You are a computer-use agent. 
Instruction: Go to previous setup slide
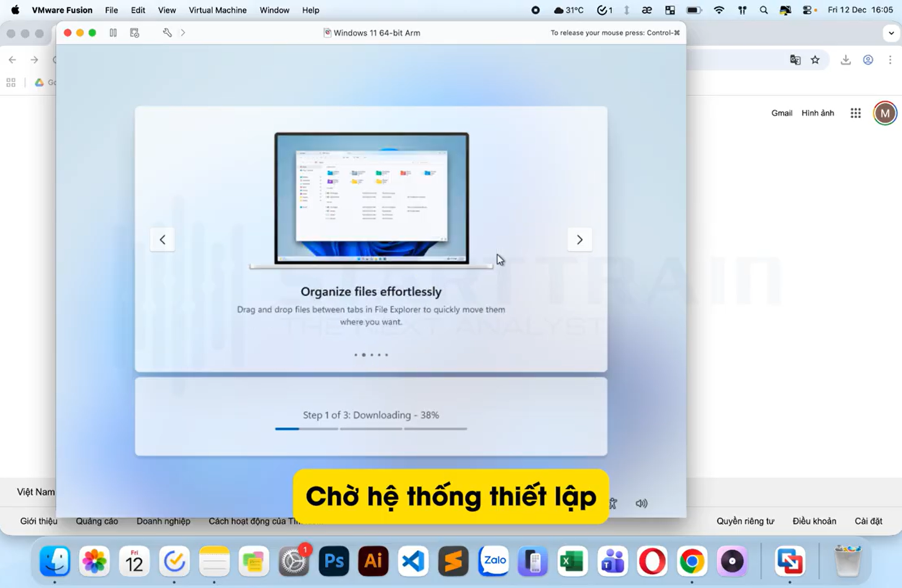click(x=162, y=239)
